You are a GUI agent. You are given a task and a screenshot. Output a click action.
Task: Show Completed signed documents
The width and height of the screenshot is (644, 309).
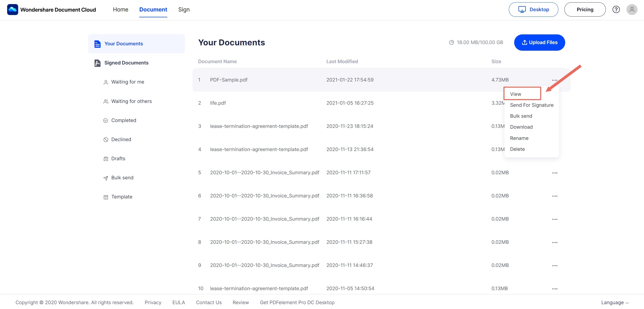click(x=123, y=120)
